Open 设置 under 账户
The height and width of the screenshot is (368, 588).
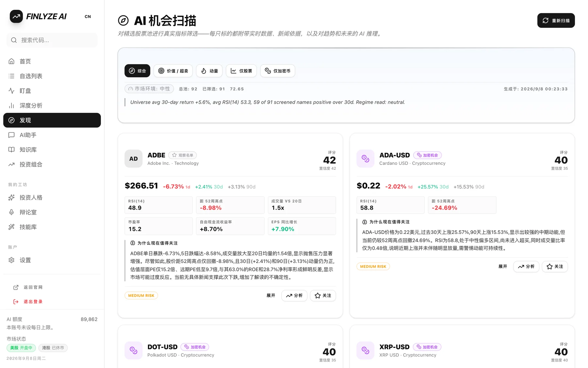pyautogui.click(x=52, y=260)
